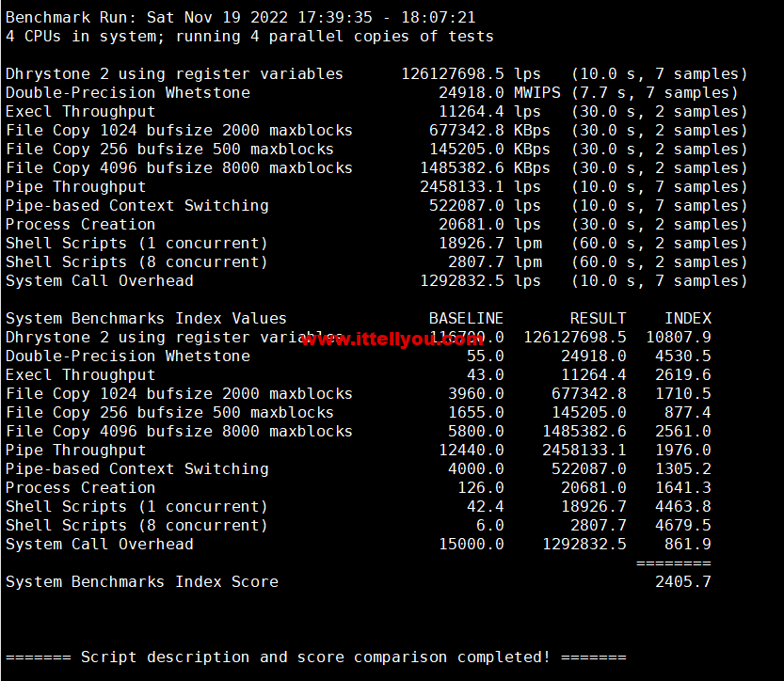Click the Dhrystone index value 10807.9
Image resolution: width=784 pixels, height=681 pixels.
pos(678,337)
